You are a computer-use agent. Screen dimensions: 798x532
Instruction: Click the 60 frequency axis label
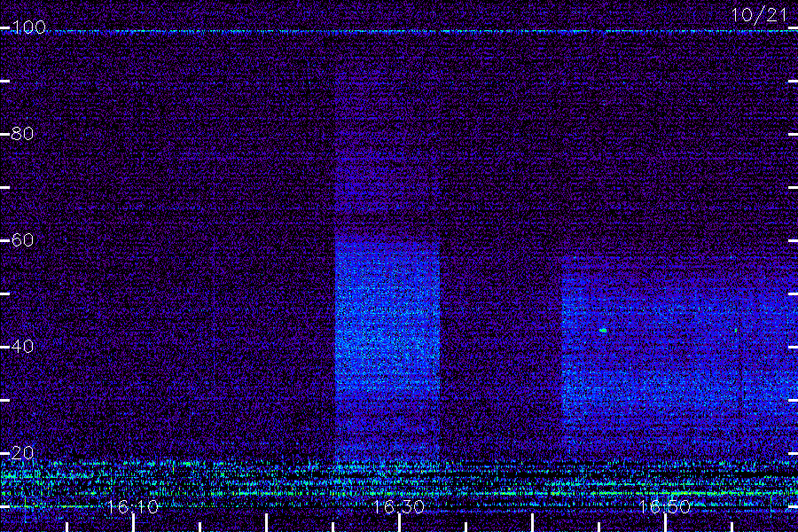tap(22, 239)
